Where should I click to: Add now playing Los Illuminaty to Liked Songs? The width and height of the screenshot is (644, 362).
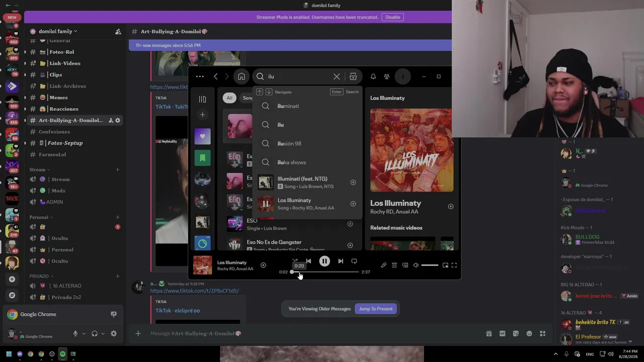point(263,265)
